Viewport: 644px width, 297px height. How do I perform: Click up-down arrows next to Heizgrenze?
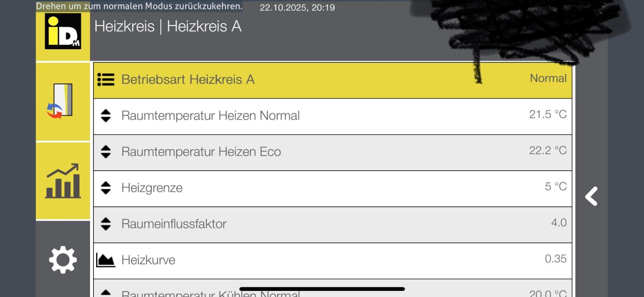pyautogui.click(x=106, y=188)
